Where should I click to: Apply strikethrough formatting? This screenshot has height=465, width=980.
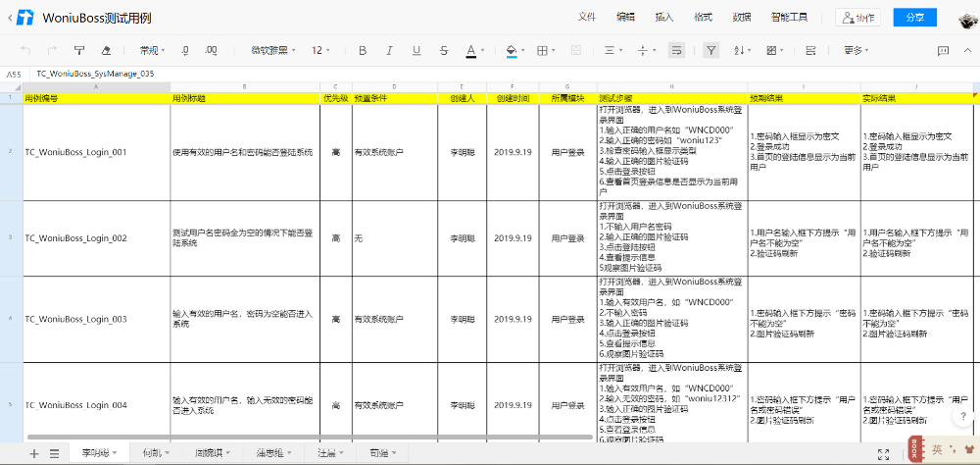tap(444, 51)
